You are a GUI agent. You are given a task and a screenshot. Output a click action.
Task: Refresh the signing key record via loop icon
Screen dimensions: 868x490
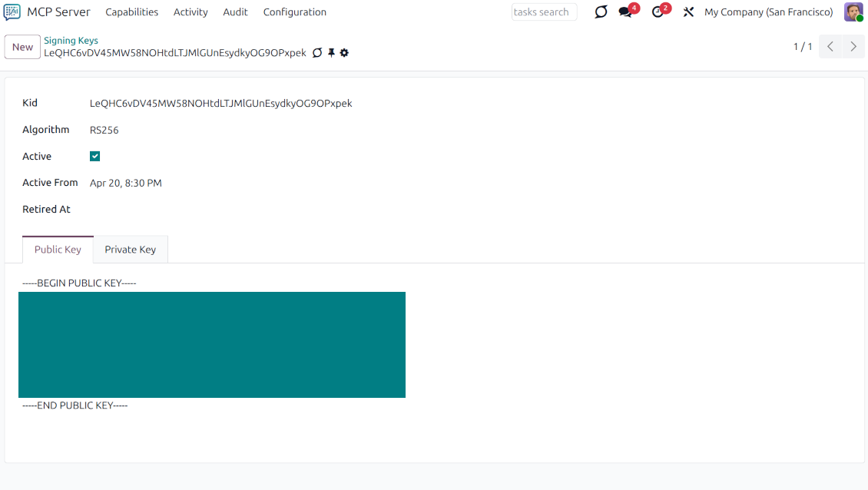(317, 52)
